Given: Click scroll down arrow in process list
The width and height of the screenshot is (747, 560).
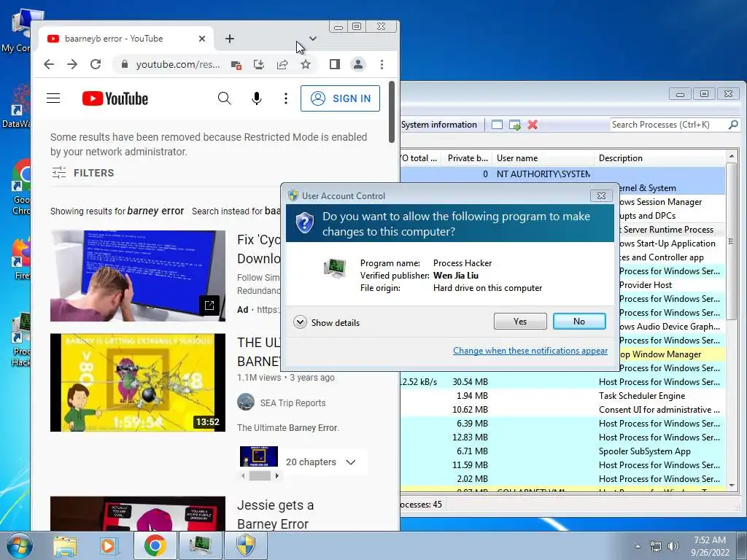Looking at the screenshot, I should point(731,486).
